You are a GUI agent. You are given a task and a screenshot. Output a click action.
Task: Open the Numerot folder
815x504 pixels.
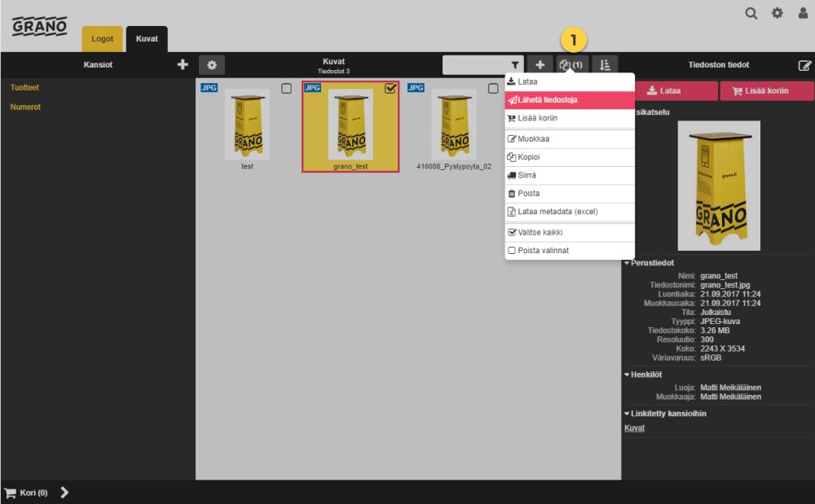pyautogui.click(x=25, y=107)
